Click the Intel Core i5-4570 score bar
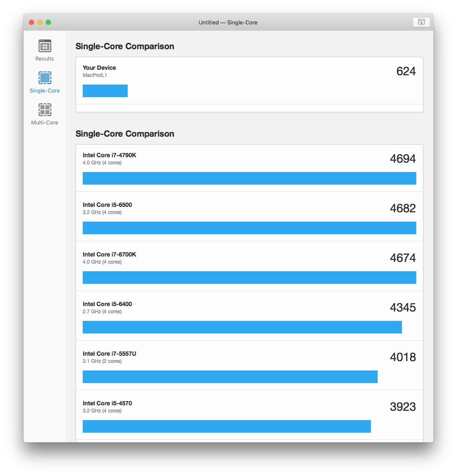Screen dimensions: 457x476 point(227,426)
